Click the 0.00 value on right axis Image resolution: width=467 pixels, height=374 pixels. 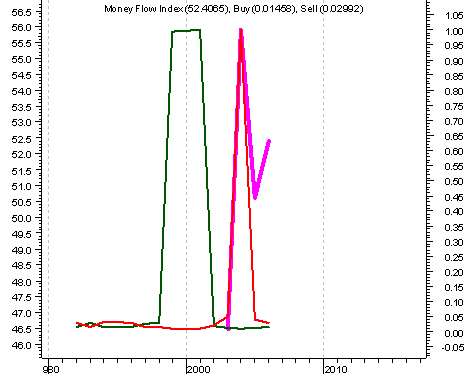(x=454, y=333)
